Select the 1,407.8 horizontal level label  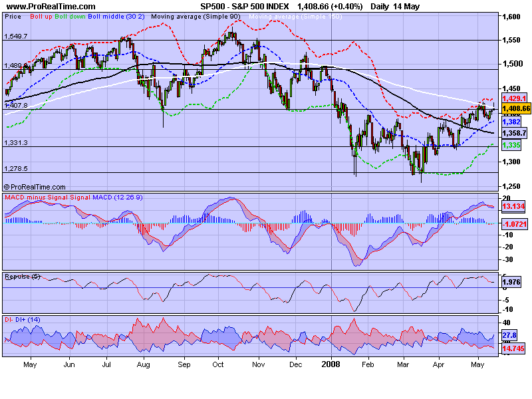15,106
